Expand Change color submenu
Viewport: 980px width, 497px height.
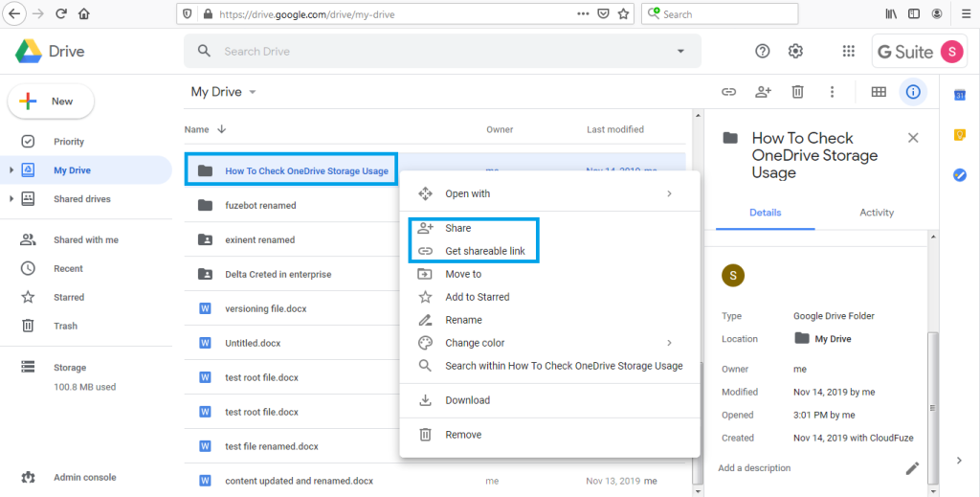tap(669, 343)
